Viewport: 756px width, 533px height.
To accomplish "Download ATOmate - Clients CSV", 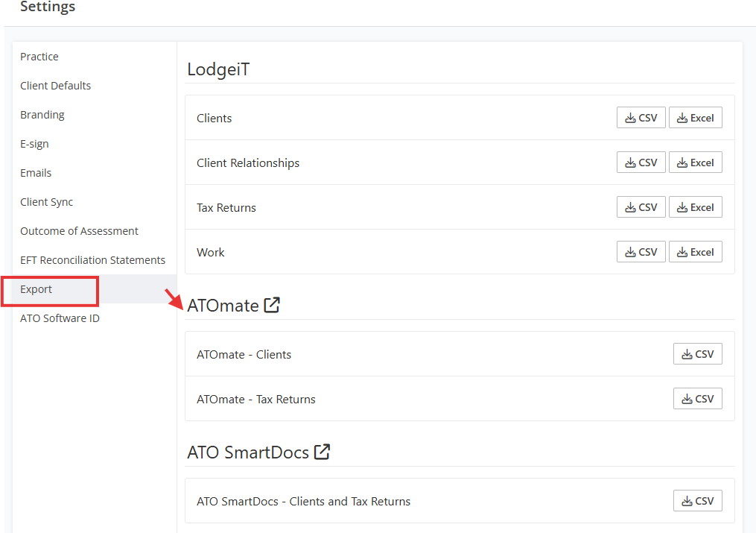I will coord(698,354).
